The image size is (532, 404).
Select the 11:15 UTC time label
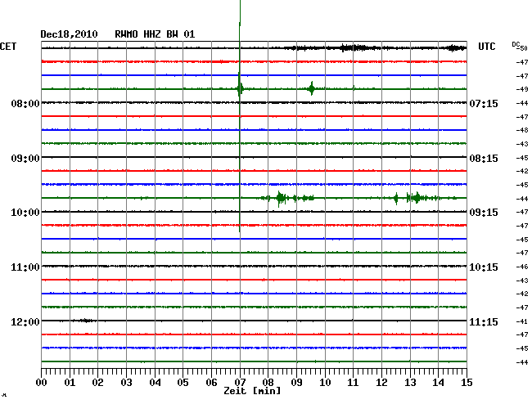pyautogui.click(x=484, y=321)
